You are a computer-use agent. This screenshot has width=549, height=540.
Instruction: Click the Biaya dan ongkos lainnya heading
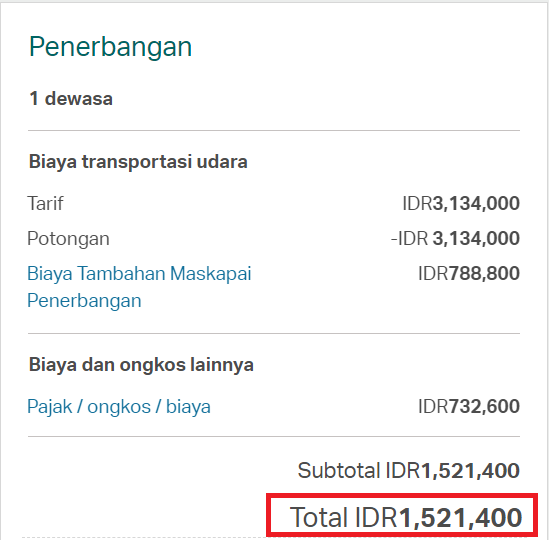coord(141,365)
